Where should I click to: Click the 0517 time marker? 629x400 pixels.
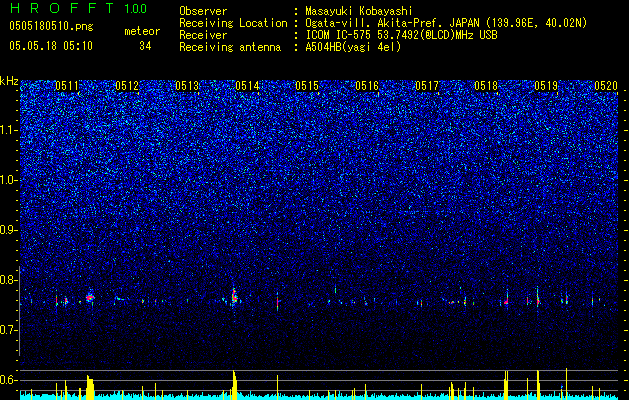click(427, 86)
